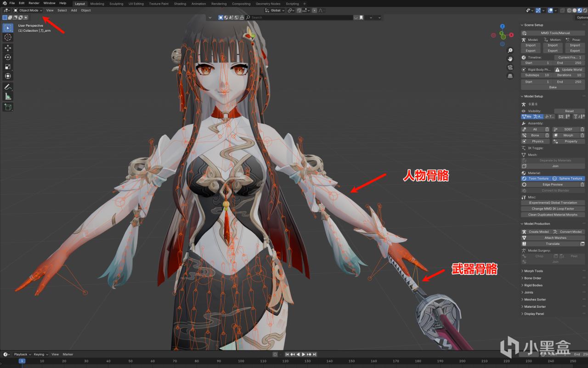This screenshot has width=588, height=368.
Task: Choose the Rotate tool
Action: (x=8, y=57)
